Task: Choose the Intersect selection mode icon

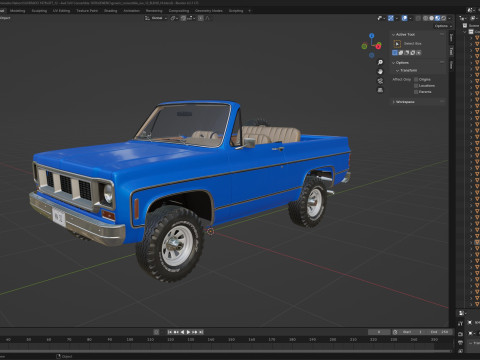Action: (419, 53)
